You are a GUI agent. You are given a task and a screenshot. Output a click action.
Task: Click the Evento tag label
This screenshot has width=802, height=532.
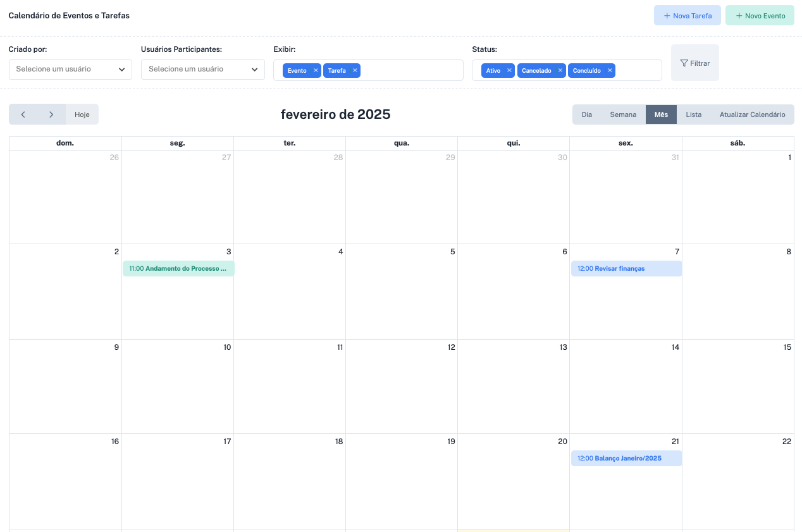(297, 71)
